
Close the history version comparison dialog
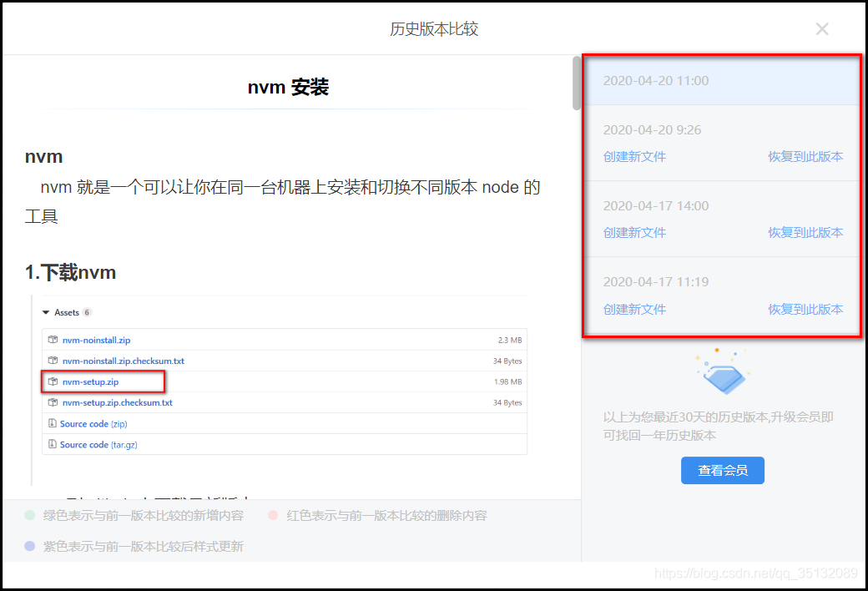822,29
